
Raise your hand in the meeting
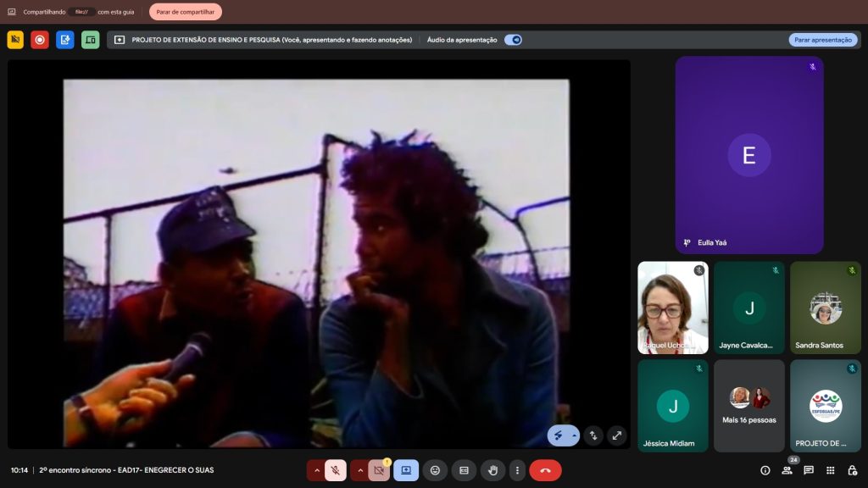[492, 470]
